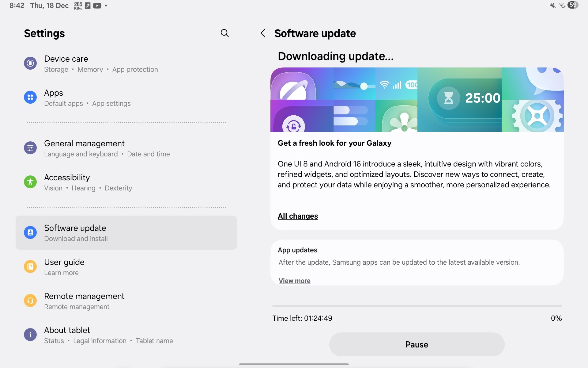Tap View more under App updates

[294, 281]
